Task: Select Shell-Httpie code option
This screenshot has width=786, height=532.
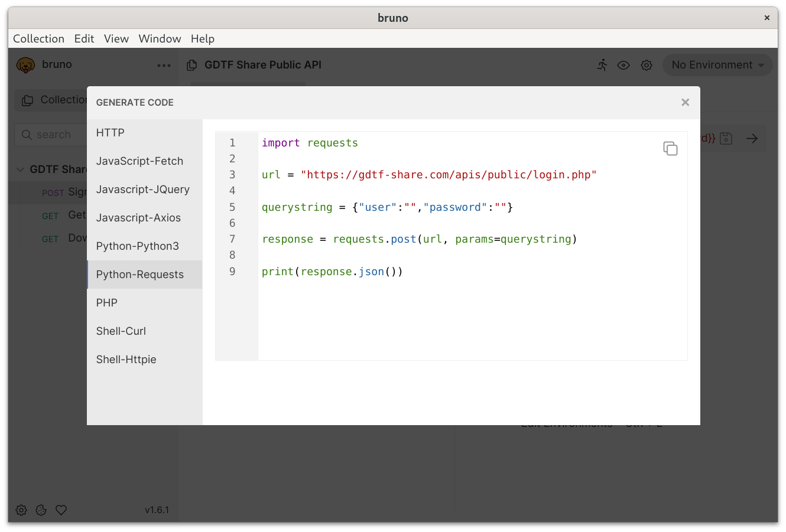Action: click(145, 360)
